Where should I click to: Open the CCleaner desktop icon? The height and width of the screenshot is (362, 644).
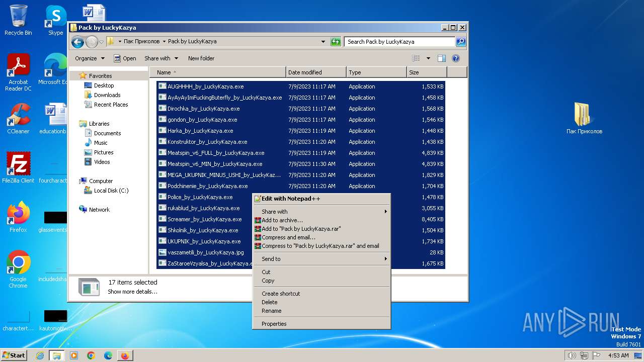[18, 119]
